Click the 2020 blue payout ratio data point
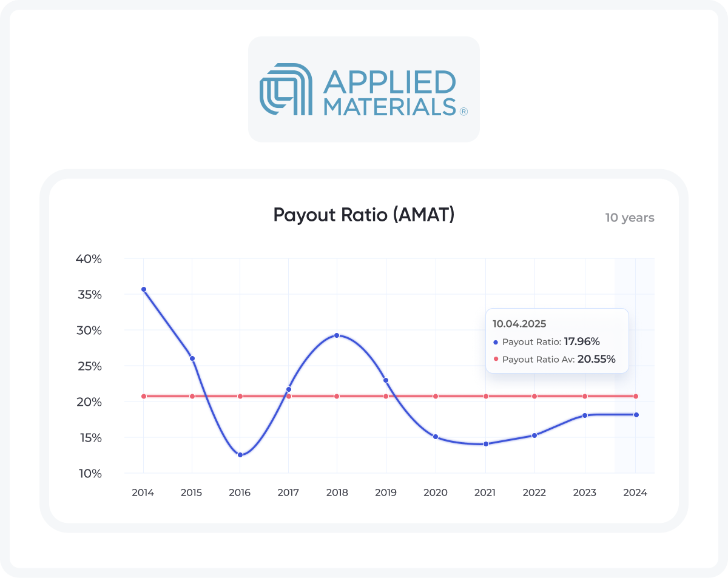The image size is (728, 578). pyautogui.click(x=436, y=437)
